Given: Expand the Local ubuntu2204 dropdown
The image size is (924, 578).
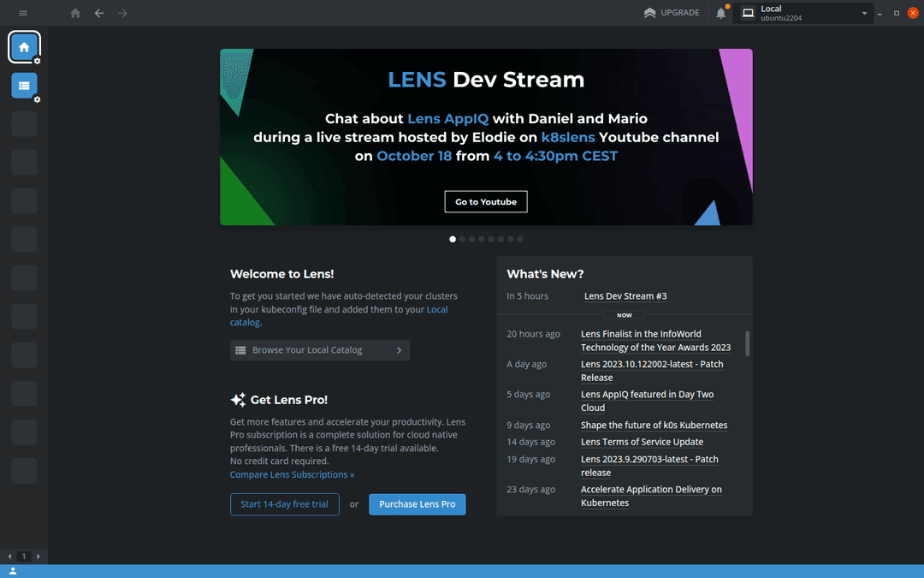Looking at the screenshot, I should click(864, 13).
